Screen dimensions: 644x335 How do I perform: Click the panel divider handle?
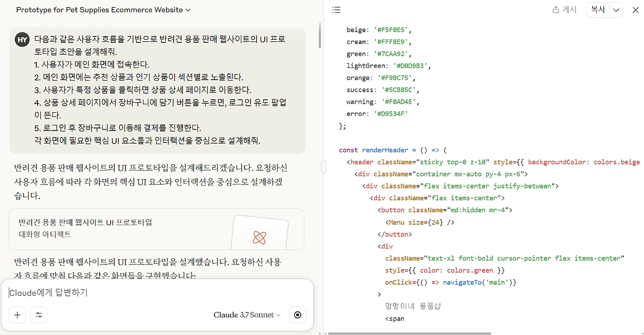click(324, 166)
